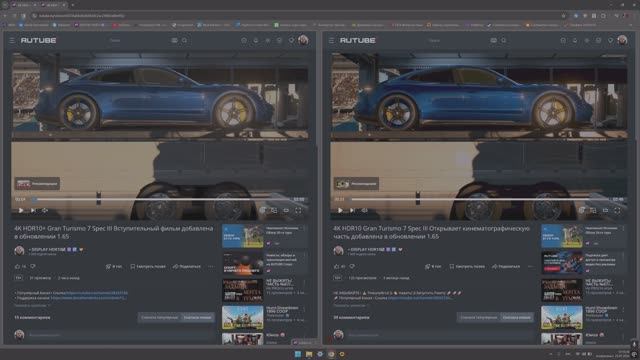640x360 pixels.
Task: Click the Chrome icon in the taskbar
Action: click(x=331, y=354)
